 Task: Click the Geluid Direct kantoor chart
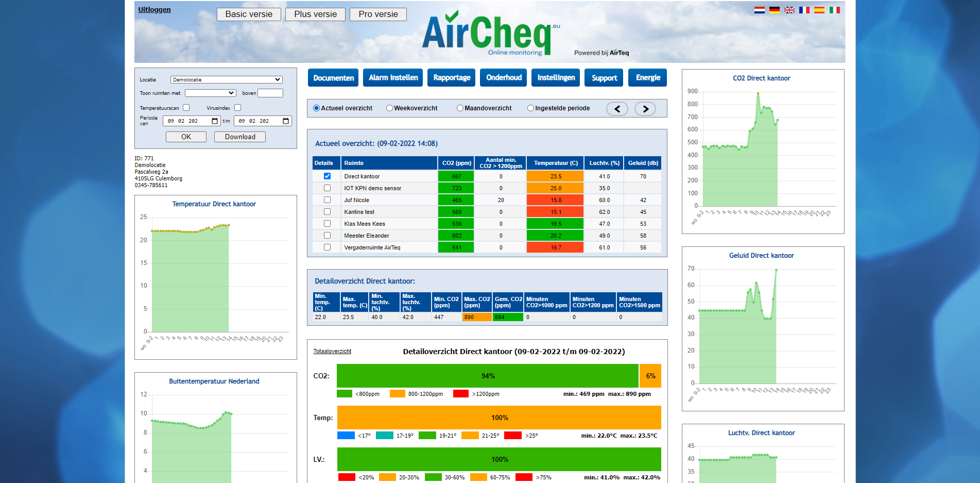763,329
